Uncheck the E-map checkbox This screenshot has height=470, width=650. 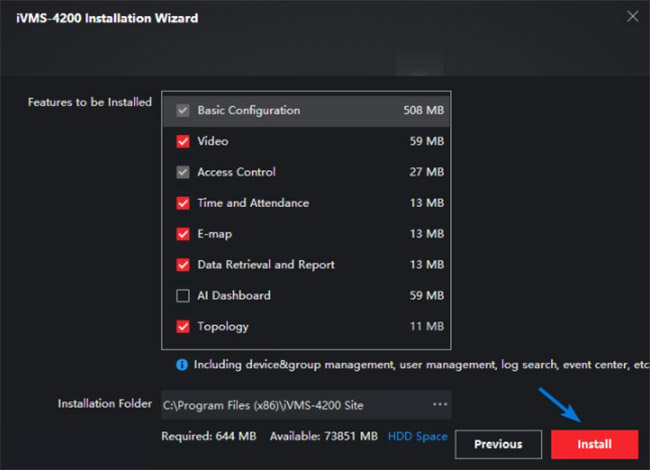tap(183, 234)
